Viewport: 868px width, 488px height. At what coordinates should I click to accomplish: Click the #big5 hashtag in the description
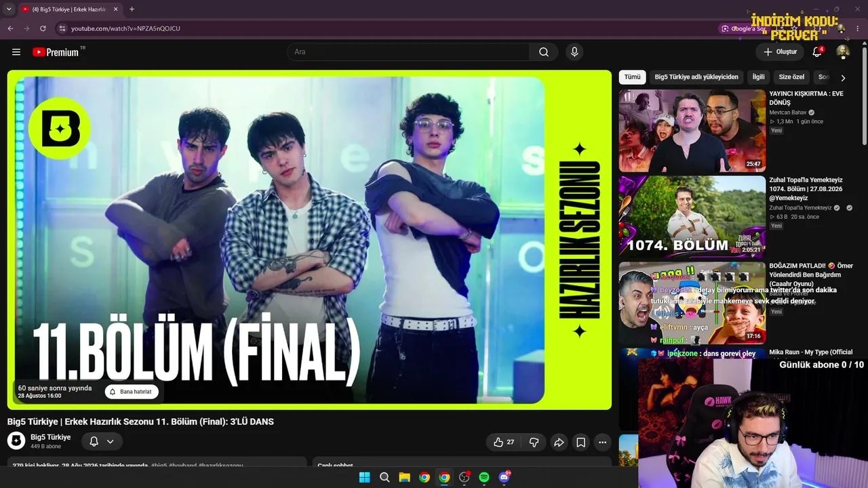click(x=159, y=466)
